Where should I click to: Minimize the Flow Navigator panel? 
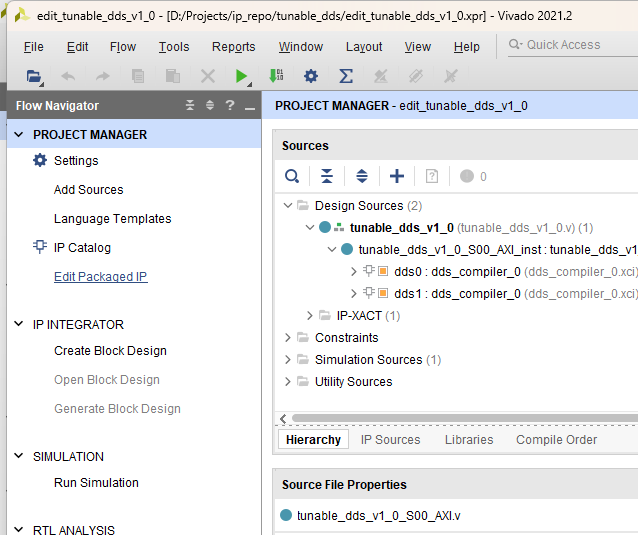point(250,107)
